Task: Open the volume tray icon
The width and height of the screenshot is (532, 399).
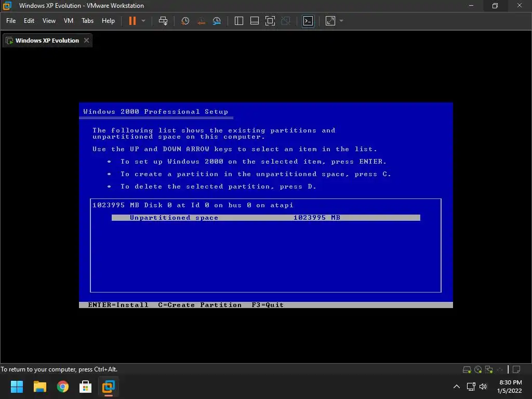Action: 483,387
